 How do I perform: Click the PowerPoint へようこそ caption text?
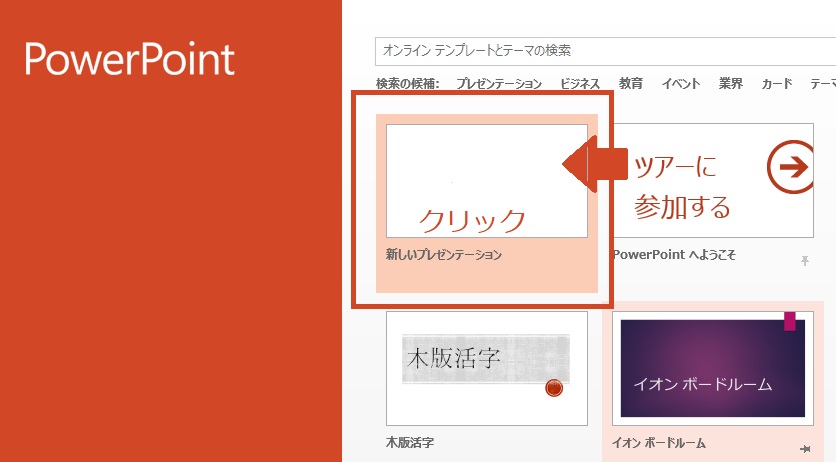[x=674, y=255]
